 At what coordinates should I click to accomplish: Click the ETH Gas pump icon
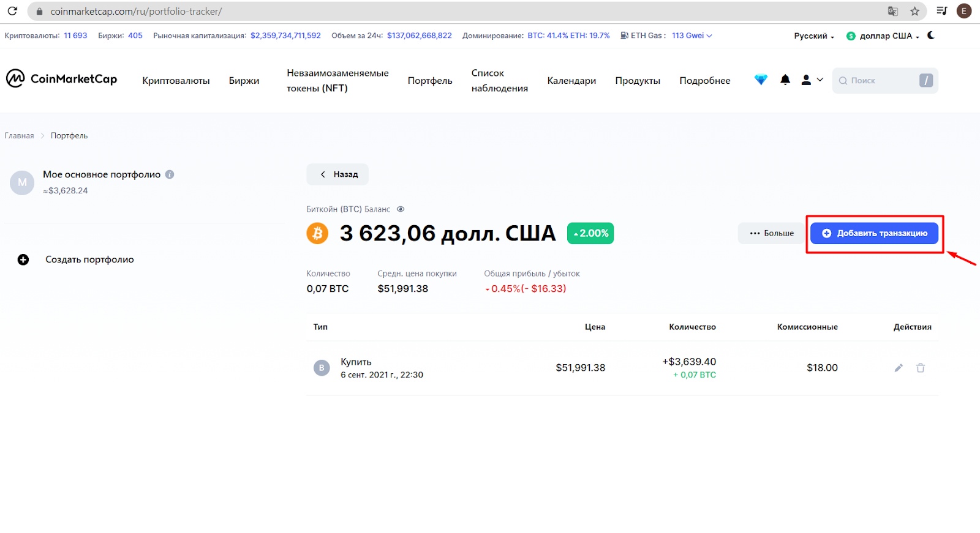pos(624,35)
